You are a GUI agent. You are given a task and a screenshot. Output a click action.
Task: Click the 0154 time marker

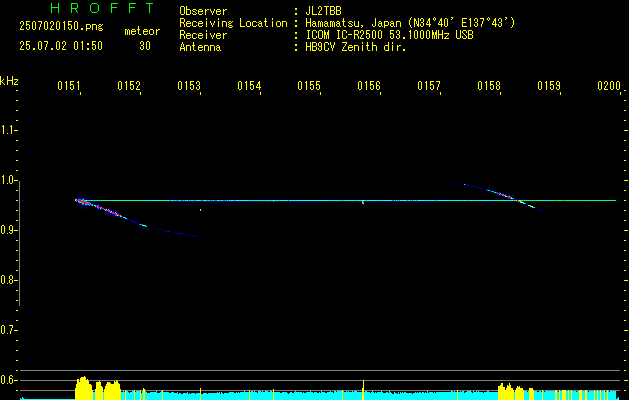(x=249, y=86)
